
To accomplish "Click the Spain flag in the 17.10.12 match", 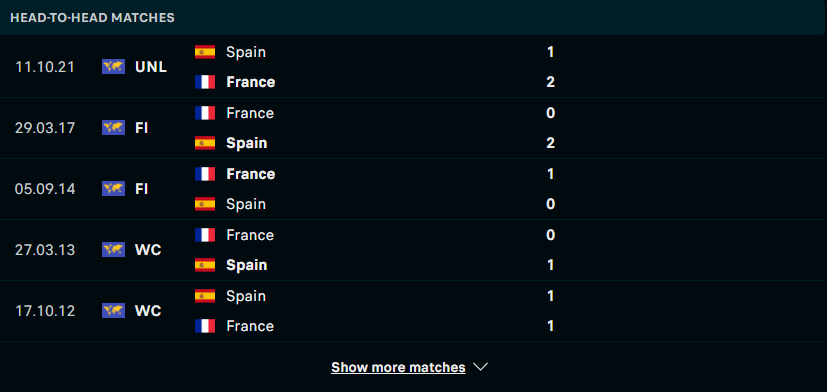I will pyautogui.click(x=205, y=296).
